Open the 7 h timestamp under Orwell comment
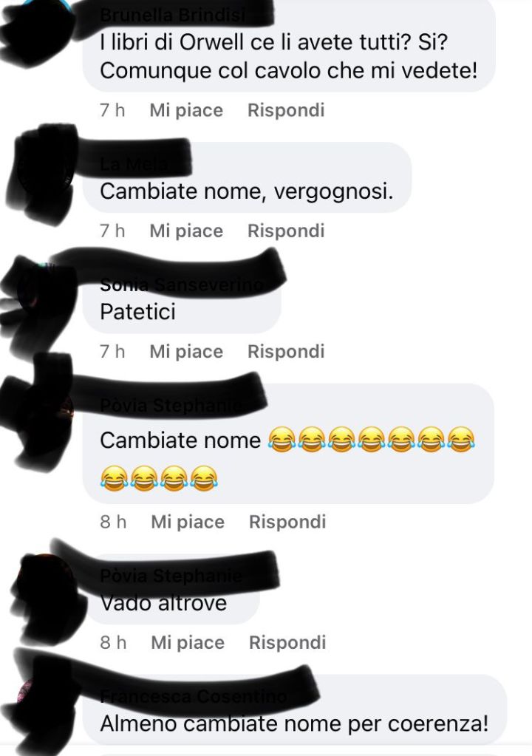Screen dimensions: 532x756 (112, 110)
